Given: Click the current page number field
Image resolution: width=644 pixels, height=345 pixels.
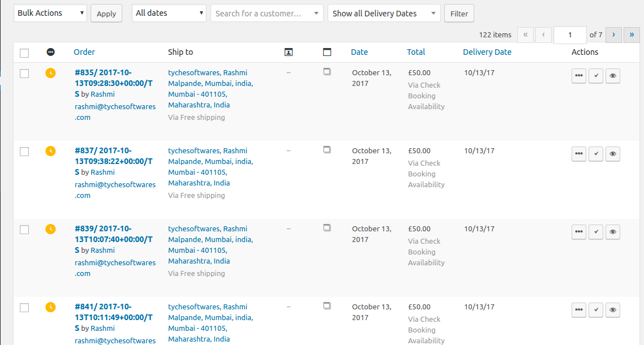Looking at the screenshot, I should pyautogui.click(x=570, y=35).
